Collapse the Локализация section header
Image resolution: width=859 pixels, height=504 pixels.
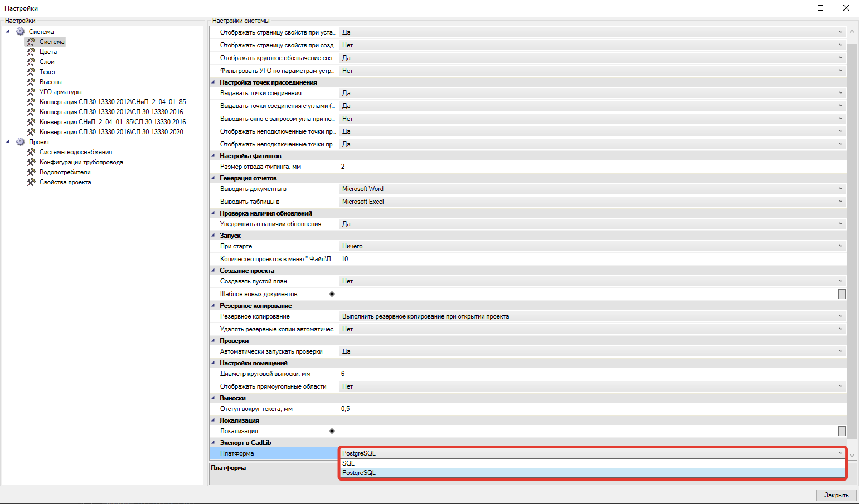click(213, 420)
